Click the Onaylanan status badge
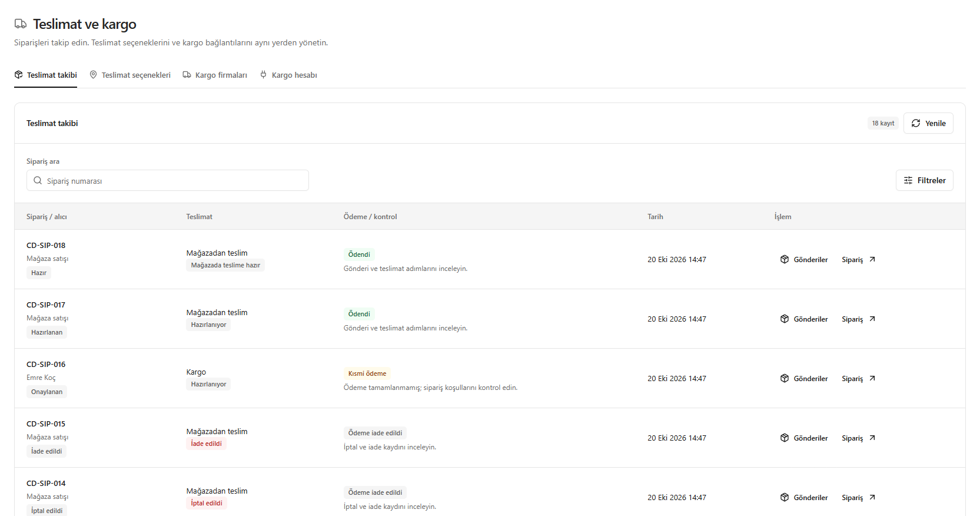Viewport: 980px width, 516px height. pyautogui.click(x=46, y=392)
